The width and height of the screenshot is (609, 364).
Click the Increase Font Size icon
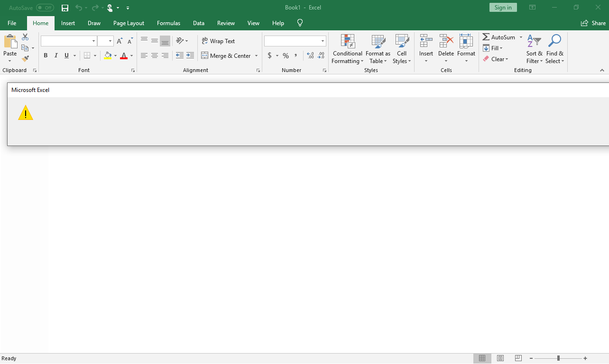coord(120,41)
